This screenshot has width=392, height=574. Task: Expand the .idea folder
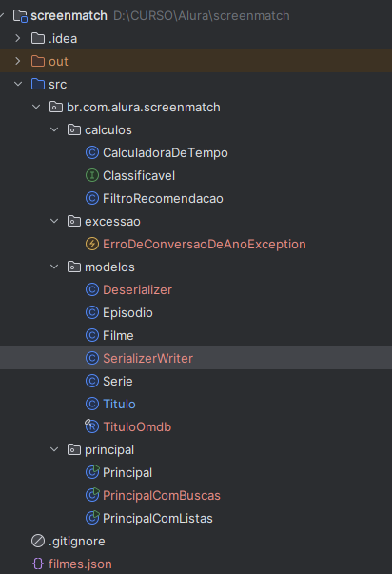click(17, 38)
